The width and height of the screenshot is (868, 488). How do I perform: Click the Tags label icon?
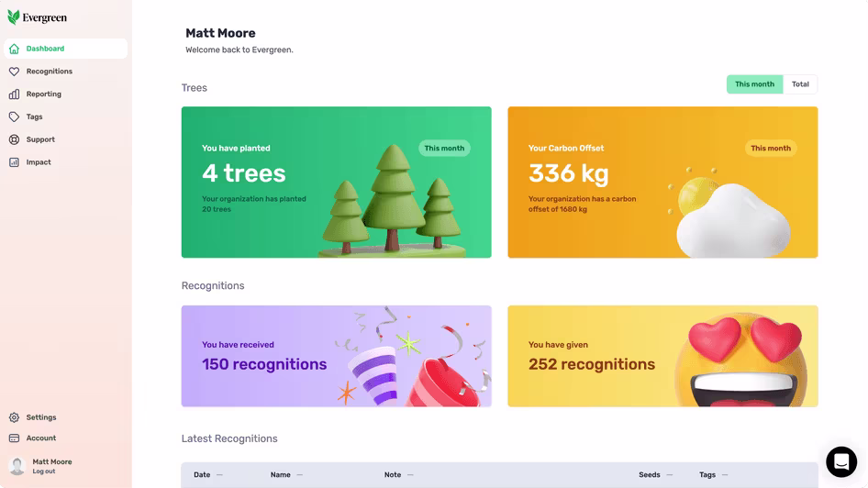[x=15, y=116]
